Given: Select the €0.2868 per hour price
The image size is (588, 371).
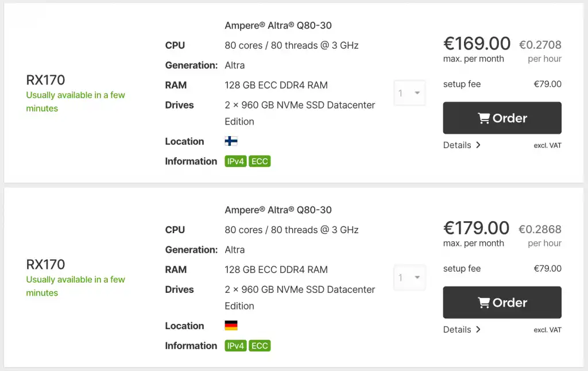Looking at the screenshot, I should click(540, 229).
